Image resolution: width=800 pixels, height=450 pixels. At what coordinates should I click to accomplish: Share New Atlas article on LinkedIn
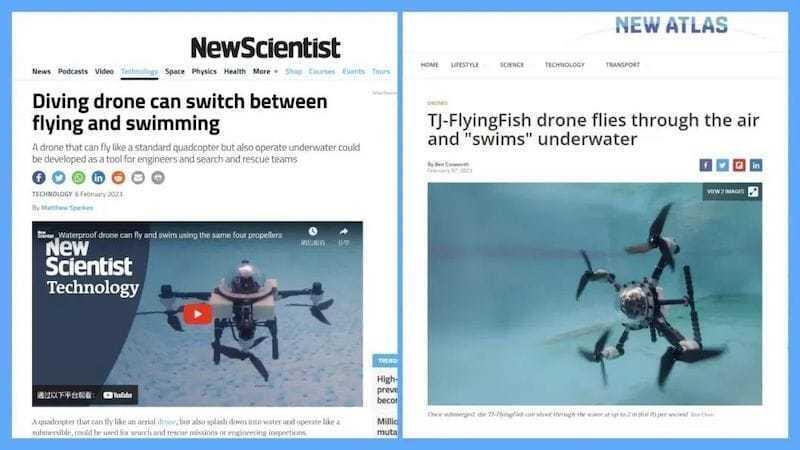(756, 165)
